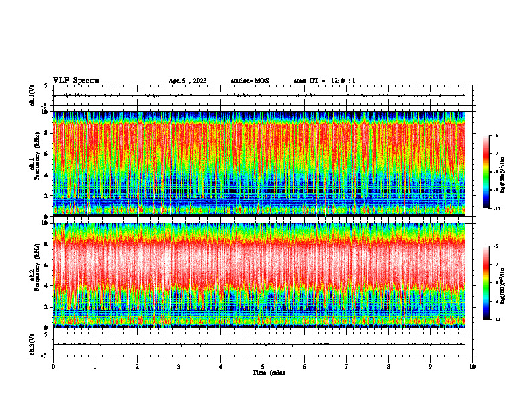Select the ch.1 "Frequency (kHz)" axis label

pyautogui.click(x=38, y=156)
